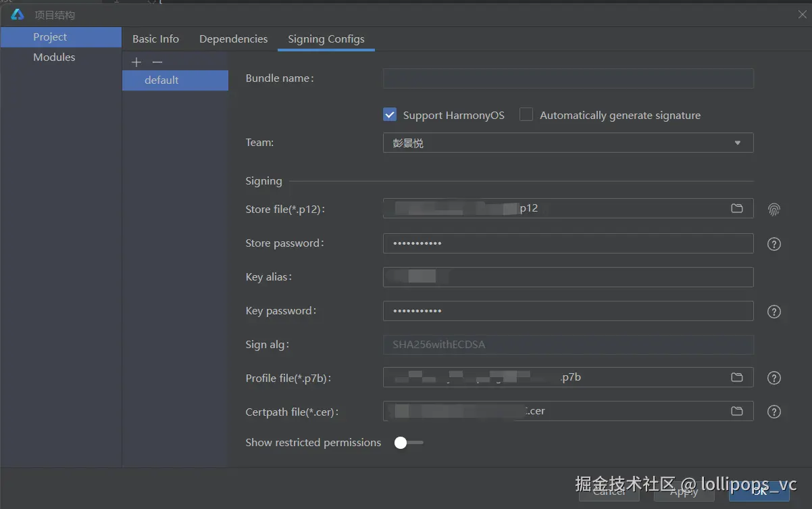The width and height of the screenshot is (812, 509).
Task: Select Project in left sidebar
Action: click(61, 37)
